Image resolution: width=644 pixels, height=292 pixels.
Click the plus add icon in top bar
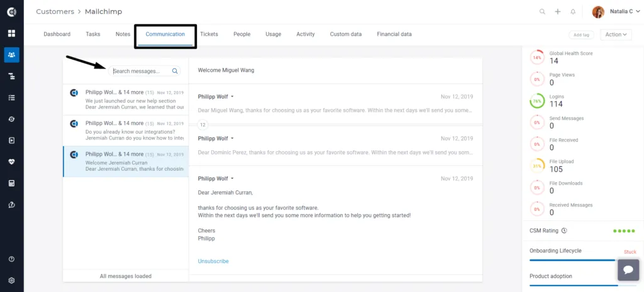pyautogui.click(x=558, y=11)
